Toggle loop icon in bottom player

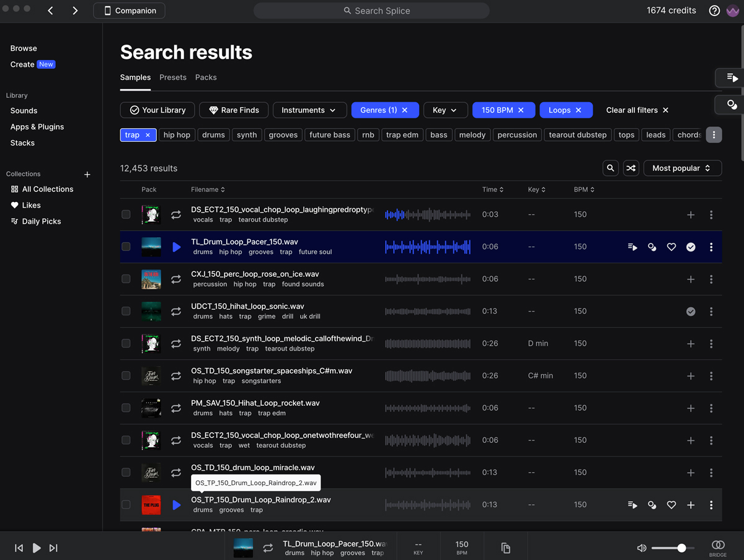click(x=268, y=548)
